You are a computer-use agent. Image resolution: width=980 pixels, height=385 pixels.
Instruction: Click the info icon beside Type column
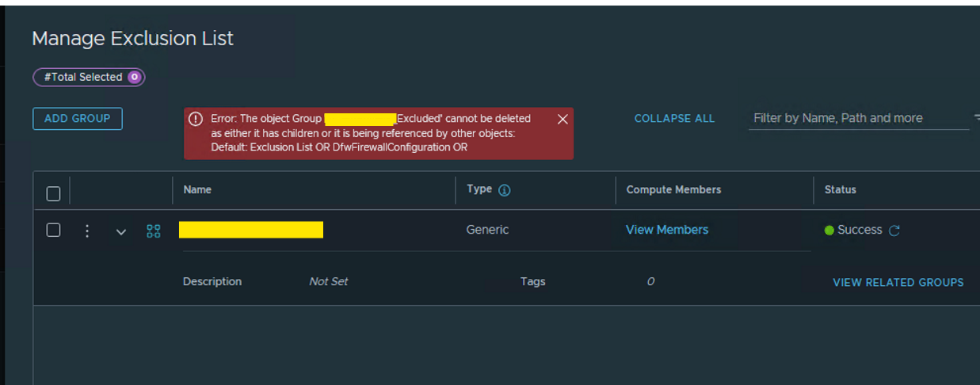click(505, 190)
